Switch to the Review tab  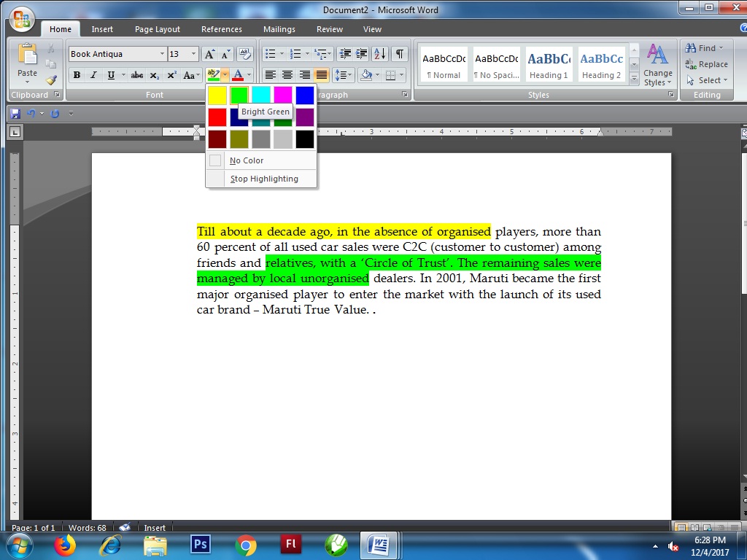330,29
